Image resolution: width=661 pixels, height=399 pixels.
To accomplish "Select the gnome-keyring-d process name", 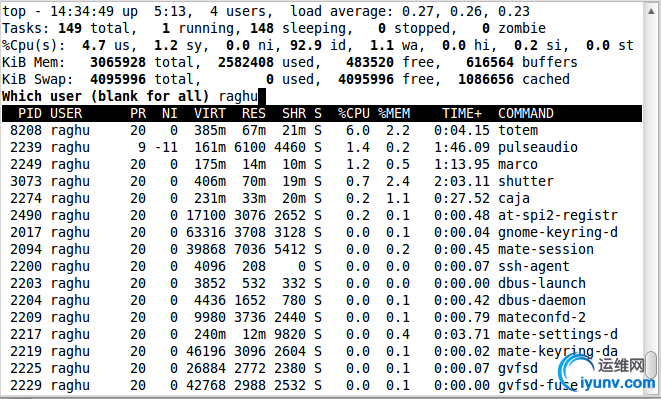I will pos(558,232).
